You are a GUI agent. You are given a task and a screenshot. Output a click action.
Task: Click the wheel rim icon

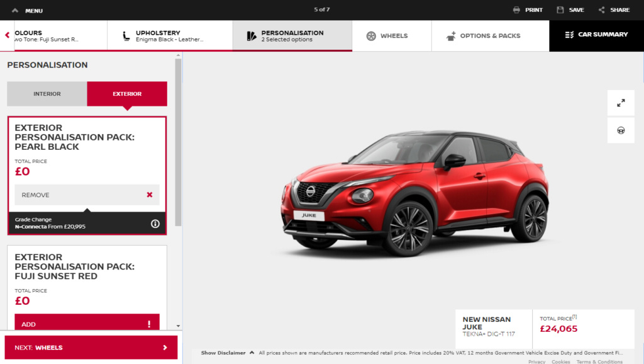[x=371, y=36]
